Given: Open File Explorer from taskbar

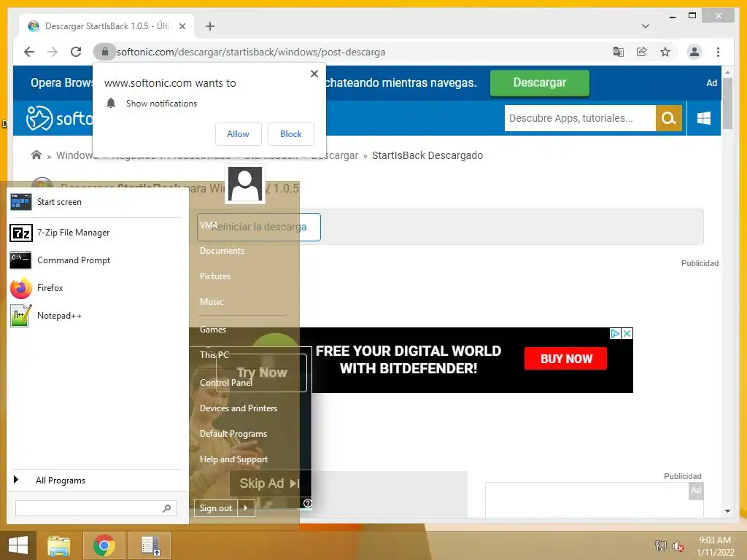Looking at the screenshot, I should [58, 546].
